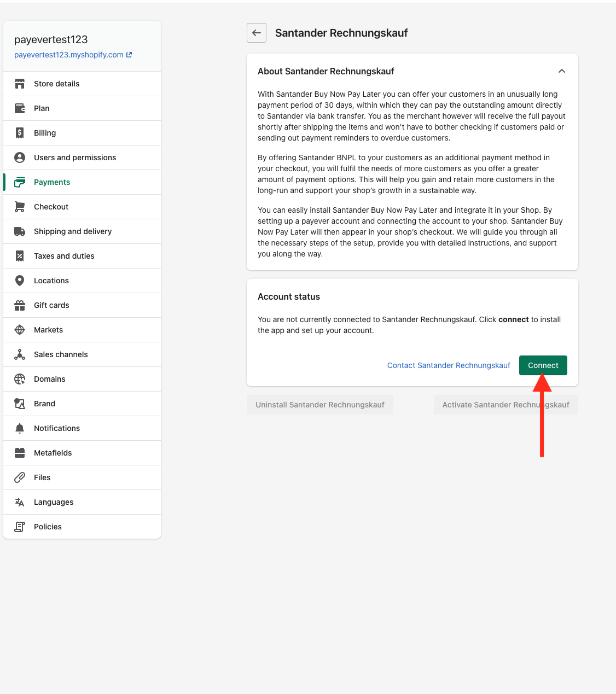Click the Languages translate icon
The image size is (616, 694).
click(x=20, y=502)
